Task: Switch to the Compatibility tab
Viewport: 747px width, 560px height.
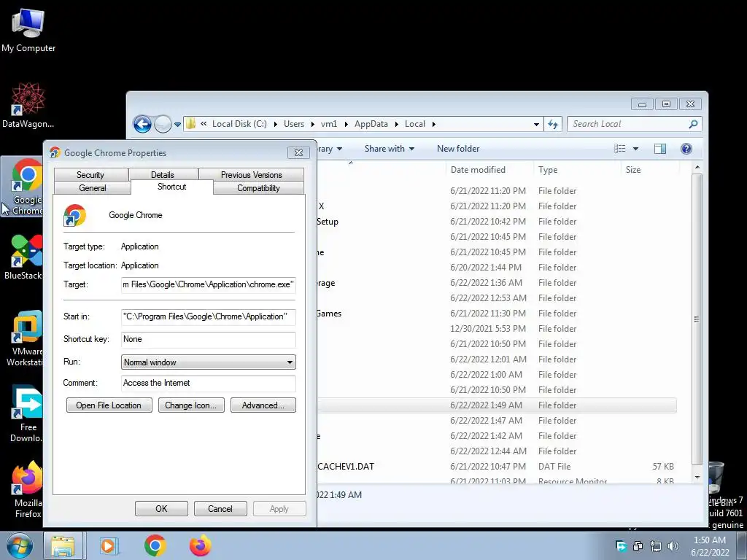Action: (259, 188)
